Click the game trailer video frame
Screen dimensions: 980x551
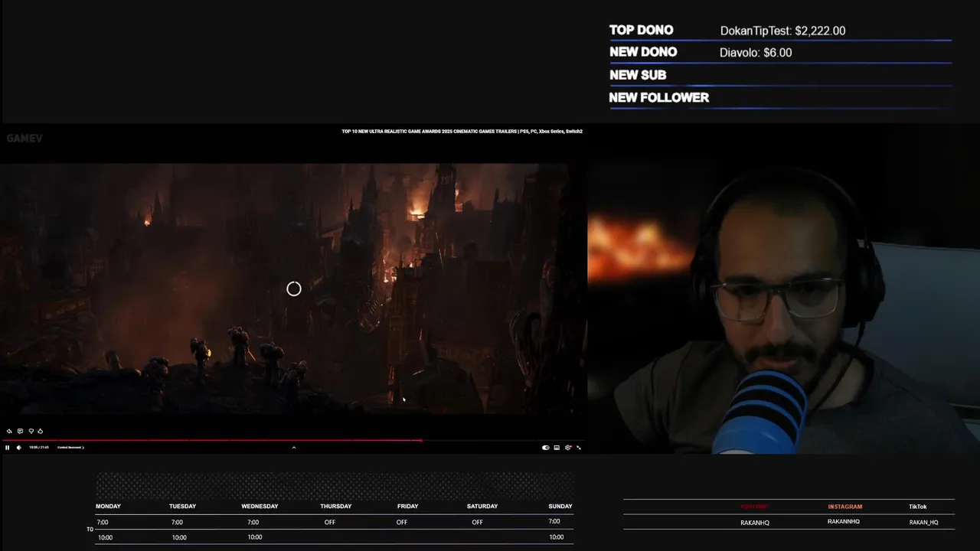tap(293, 288)
